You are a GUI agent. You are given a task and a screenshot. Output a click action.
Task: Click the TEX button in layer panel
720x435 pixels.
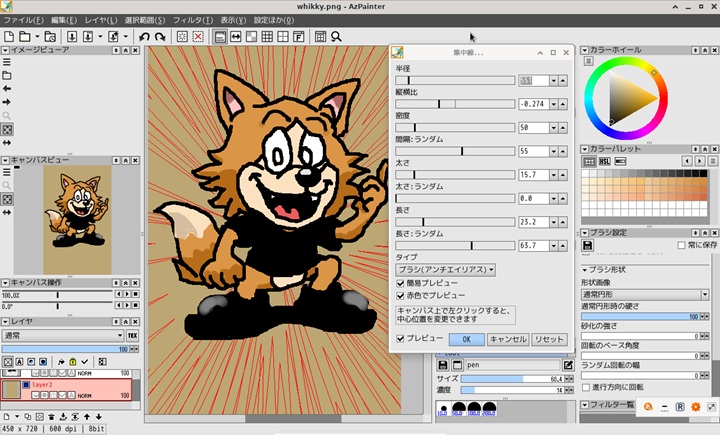133,335
